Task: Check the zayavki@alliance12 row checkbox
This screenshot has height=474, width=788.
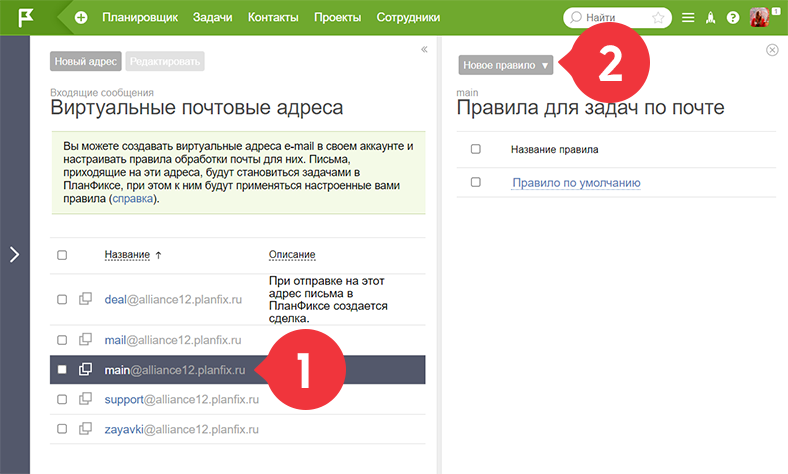Action: point(62,429)
